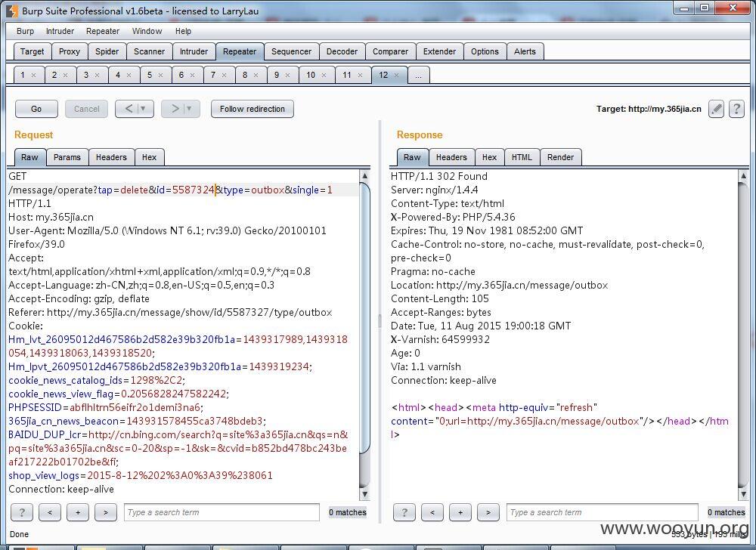Click the request search help question-mark button
Image resolution: width=756 pixels, height=550 pixels.
[22, 512]
